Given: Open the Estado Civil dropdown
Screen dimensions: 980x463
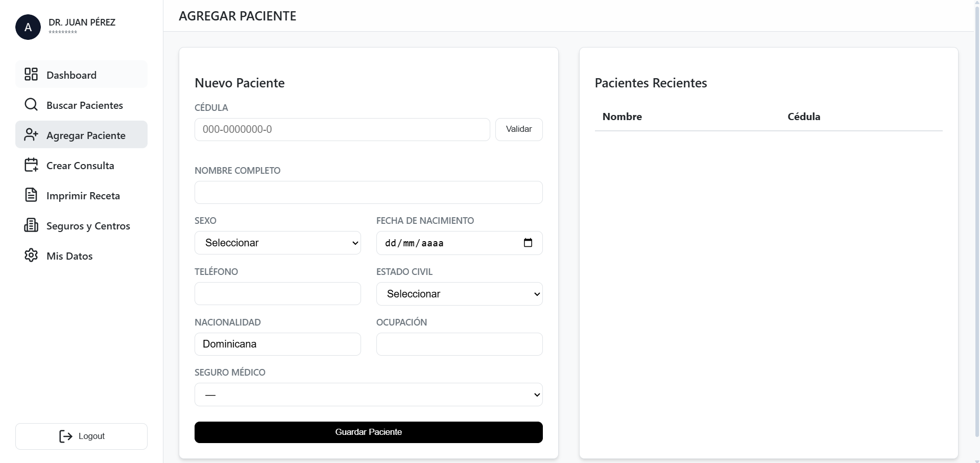Looking at the screenshot, I should (459, 294).
